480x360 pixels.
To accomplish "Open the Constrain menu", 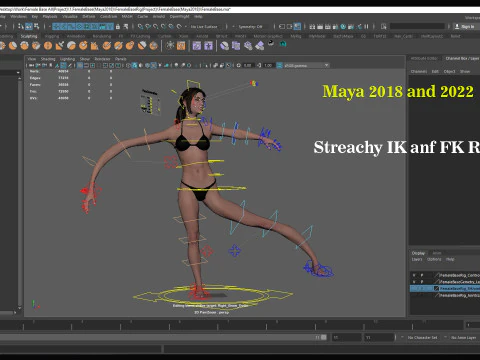I will point(108,16).
